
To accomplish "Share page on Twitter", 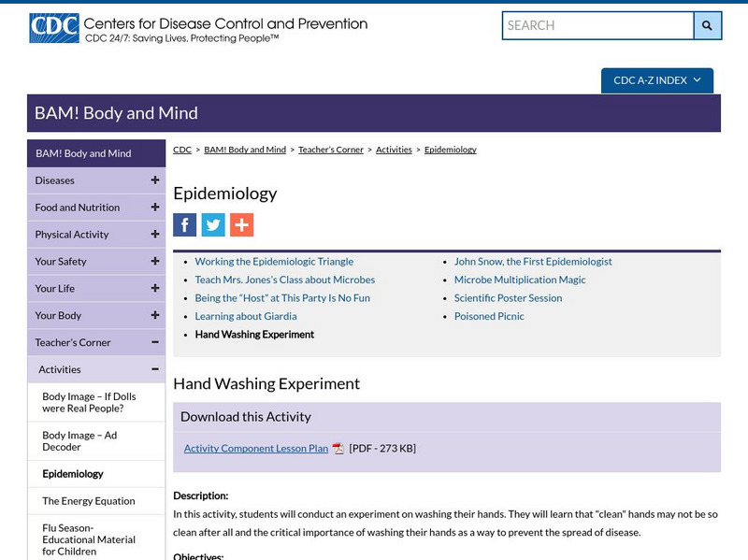I will (213, 224).
